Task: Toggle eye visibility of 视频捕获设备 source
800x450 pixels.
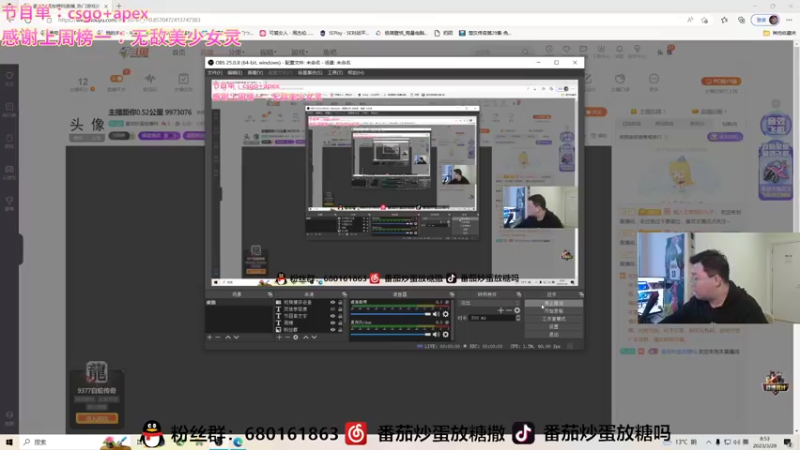Action: (x=333, y=303)
